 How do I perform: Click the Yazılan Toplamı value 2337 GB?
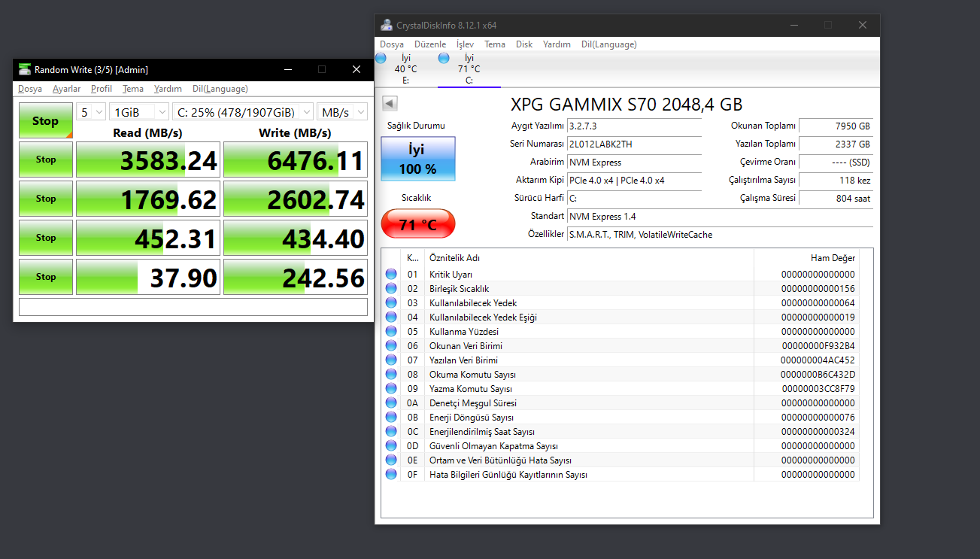coord(836,144)
